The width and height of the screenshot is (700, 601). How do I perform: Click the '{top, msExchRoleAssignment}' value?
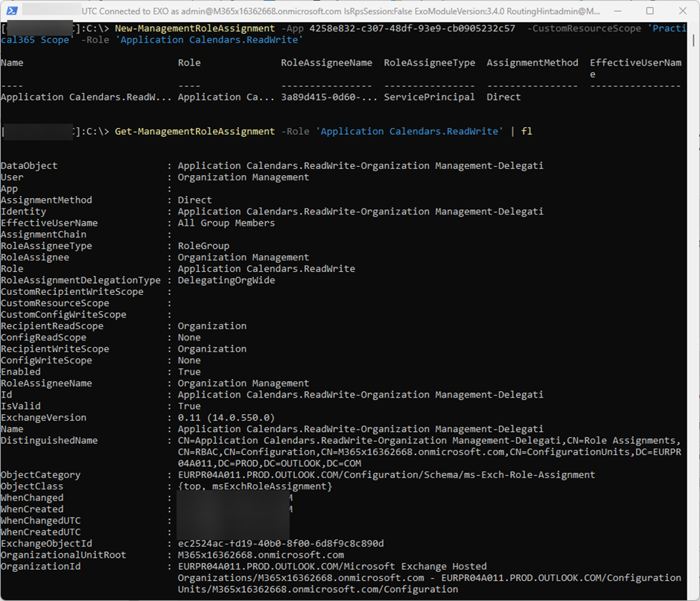click(x=255, y=487)
